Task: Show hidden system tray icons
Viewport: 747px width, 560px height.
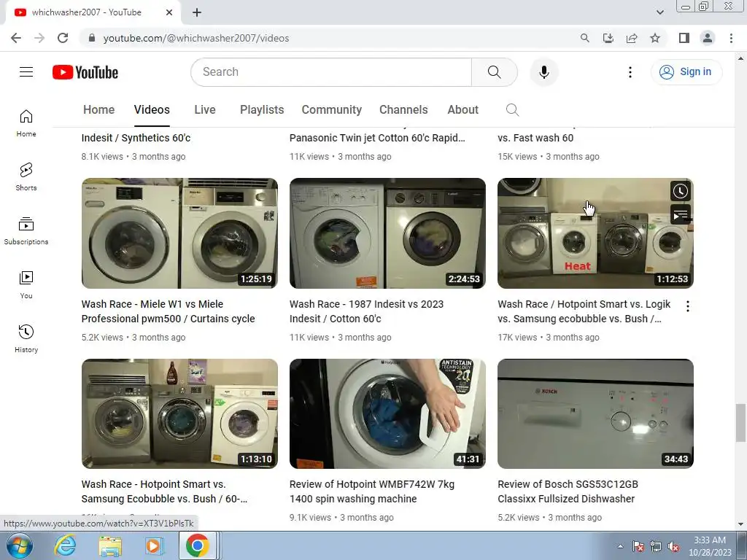Action: tap(620, 547)
